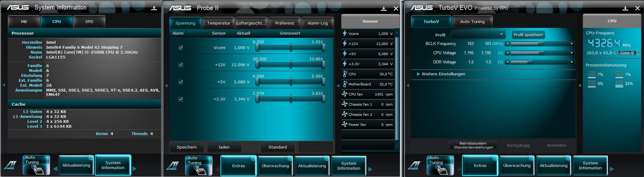Viewport: 644px width, 177px height.
Task: Open the Profil dropdown in TurboV
Action: (478, 35)
